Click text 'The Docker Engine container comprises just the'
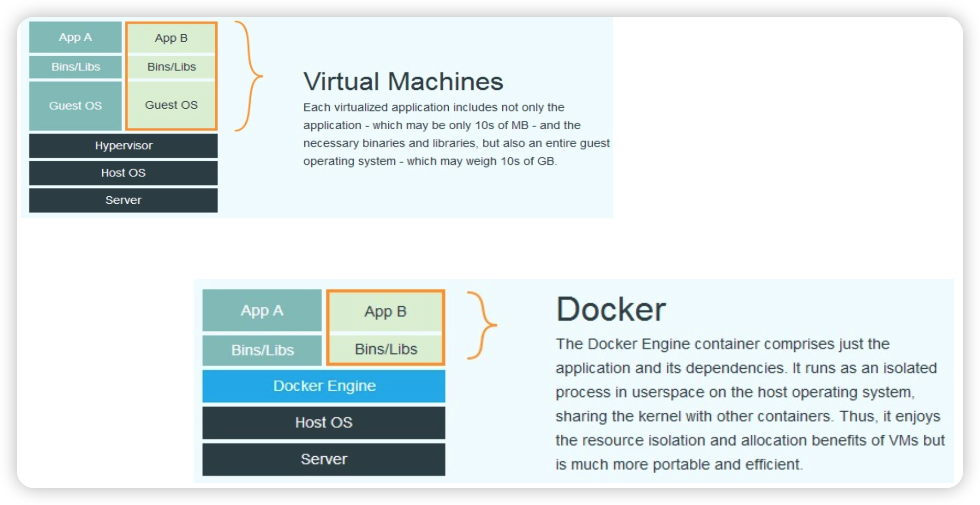The height and width of the screenshot is (505, 980). click(x=723, y=344)
